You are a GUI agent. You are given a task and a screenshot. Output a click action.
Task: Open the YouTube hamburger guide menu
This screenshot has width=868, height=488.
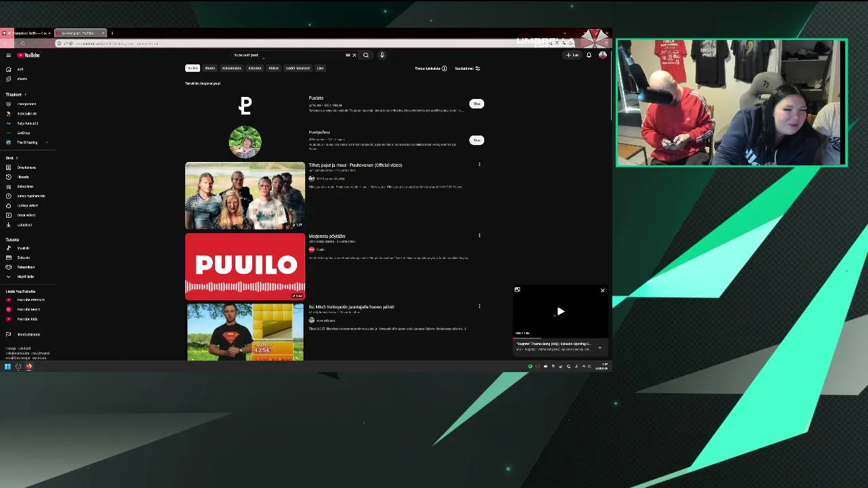click(x=8, y=55)
